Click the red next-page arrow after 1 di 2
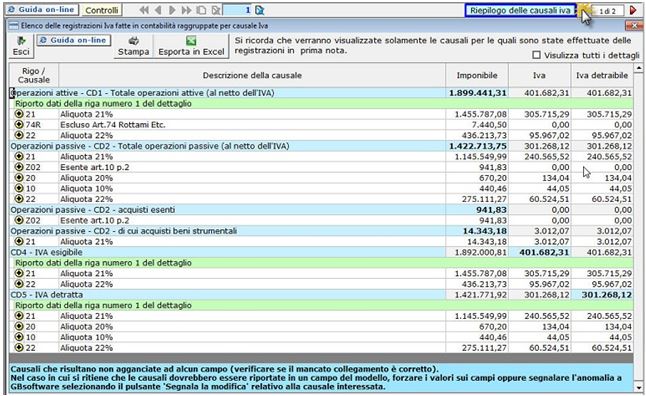 633,11
